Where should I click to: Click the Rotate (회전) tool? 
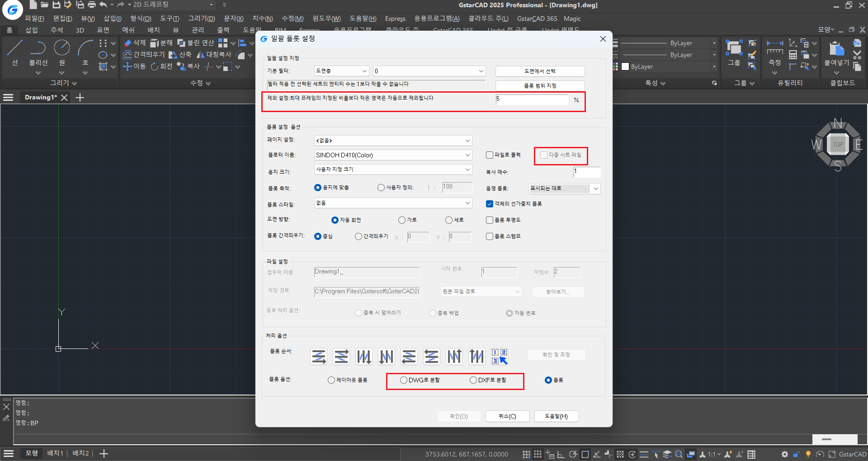tap(161, 66)
